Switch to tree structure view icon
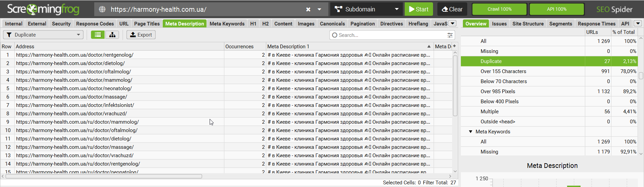Image resolution: width=644 pixels, height=187 pixels. pyautogui.click(x=112, y=35)
